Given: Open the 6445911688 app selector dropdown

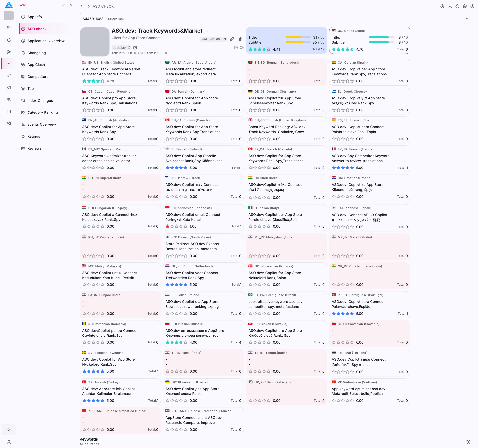Looking at the screenshot, I should (277, 19).
